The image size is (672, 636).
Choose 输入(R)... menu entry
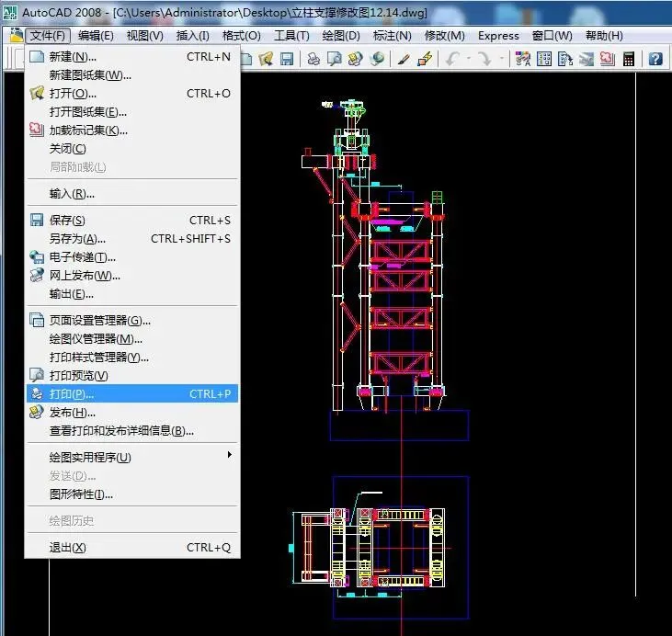[x=132, y=194]
